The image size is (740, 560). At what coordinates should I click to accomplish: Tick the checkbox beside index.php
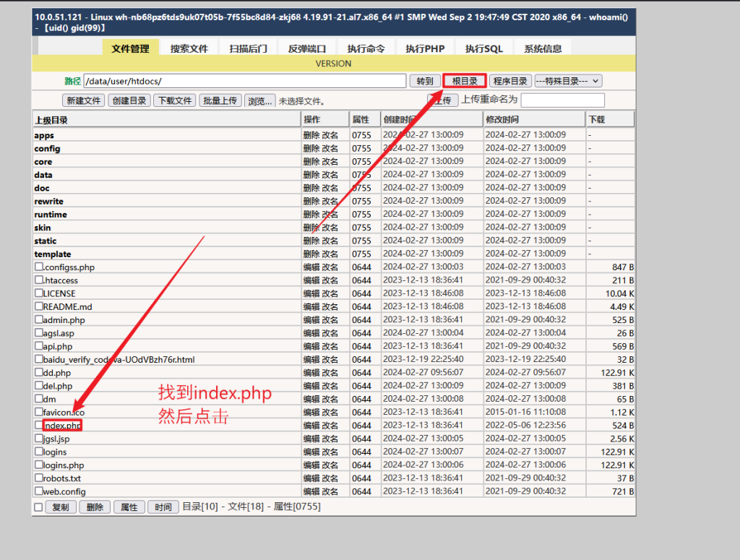point(39,425)
